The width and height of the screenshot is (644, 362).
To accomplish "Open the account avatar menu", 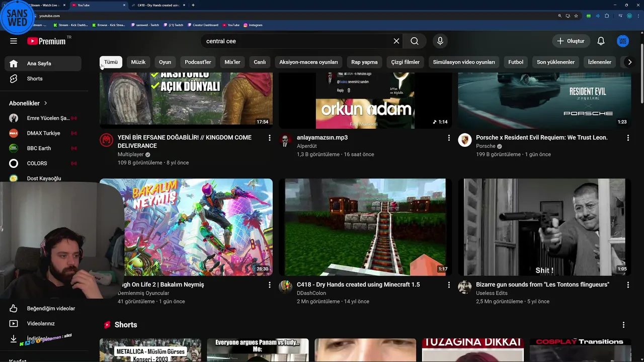I will pyautogui.click(x=623, y=41).
